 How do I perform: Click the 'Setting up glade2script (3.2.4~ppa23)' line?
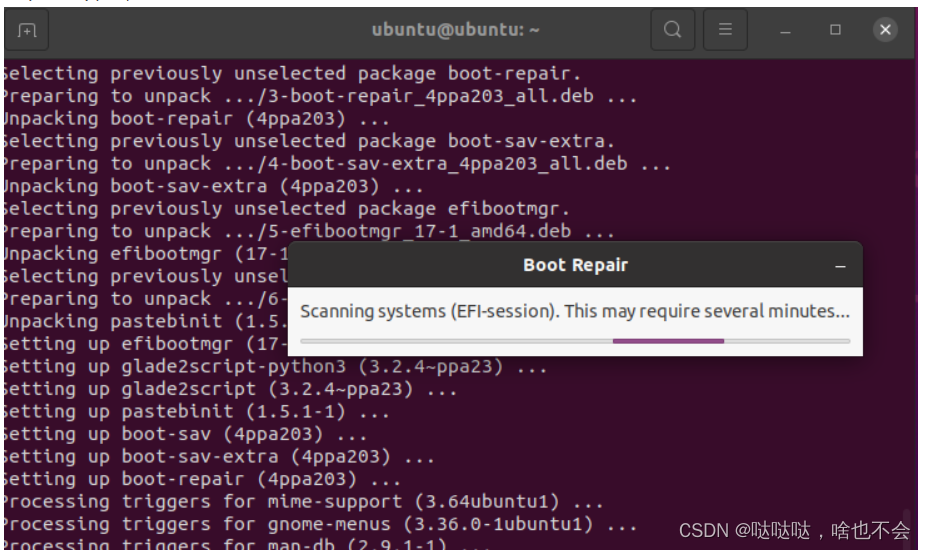[229, 389]
